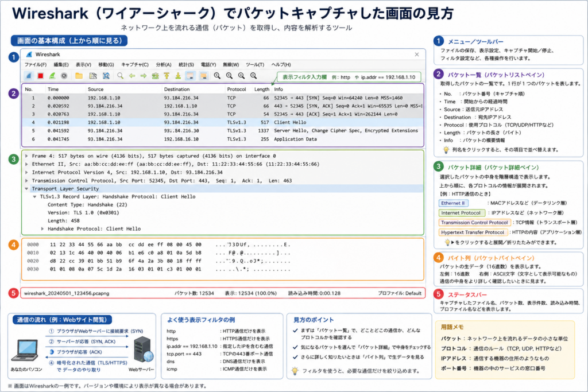Click the last magnifier icon in the toolbar
Viewport: 588px width, 392px height.
point(253,76)
